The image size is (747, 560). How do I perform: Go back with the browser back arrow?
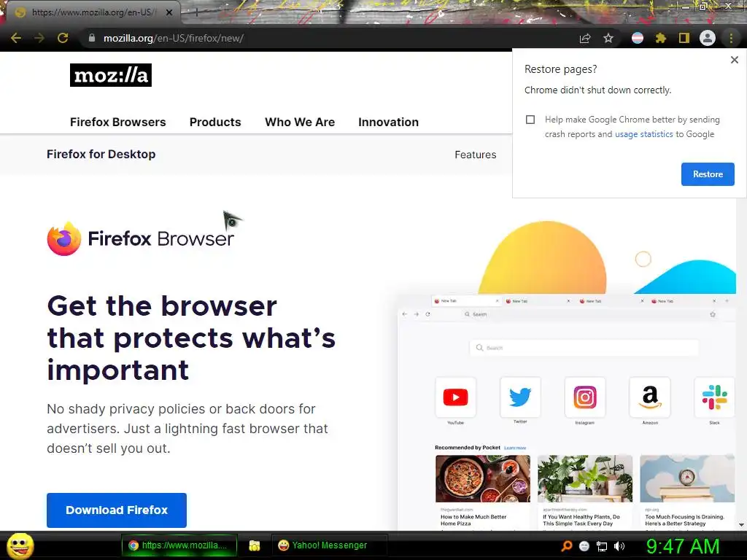click(16, 38)
